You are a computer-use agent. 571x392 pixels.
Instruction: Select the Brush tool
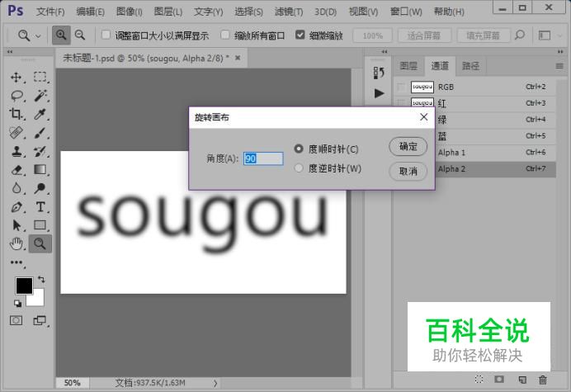pos(40,133)
